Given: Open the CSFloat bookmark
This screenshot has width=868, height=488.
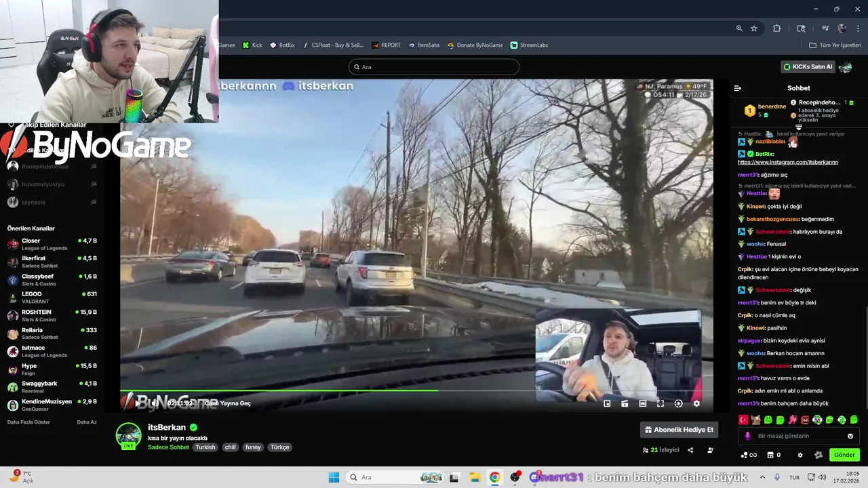Looking at the screenshot, I should pos(333,45).
